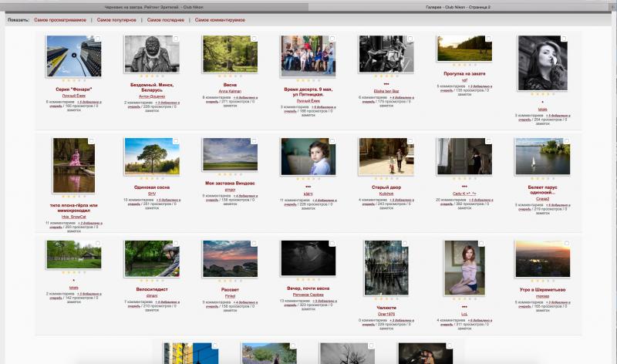This screenshot has height=364, width=617.
Task: Switch to the Рейтинг Зрителей Club Nikon tab
Action: (153, 7)
